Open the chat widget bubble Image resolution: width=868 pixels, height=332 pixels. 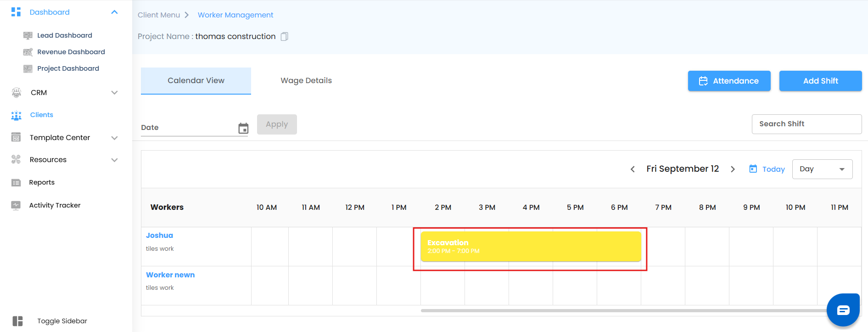coord(843,310)
